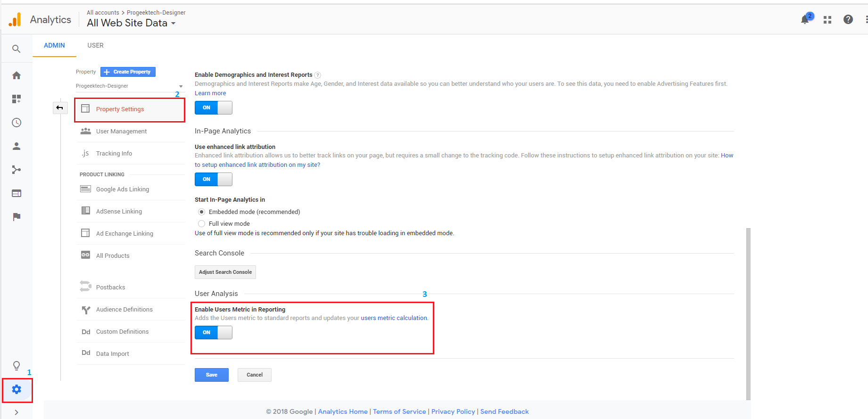Viewport: 868px width, 419px height.
Task: Open users metric calculation link
Action: (x=394, y=318)
